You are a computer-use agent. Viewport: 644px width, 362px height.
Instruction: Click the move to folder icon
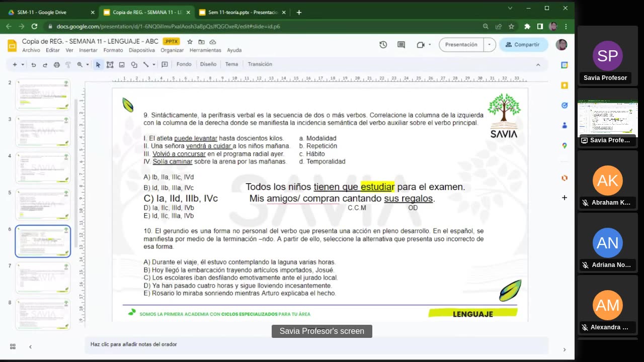[201, 42]
